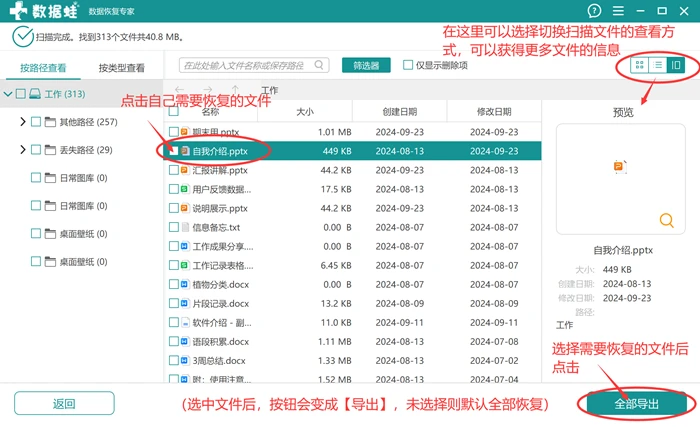Click the 筛选器 filter button
Screen dimensions: 700x427
(366, 65)
